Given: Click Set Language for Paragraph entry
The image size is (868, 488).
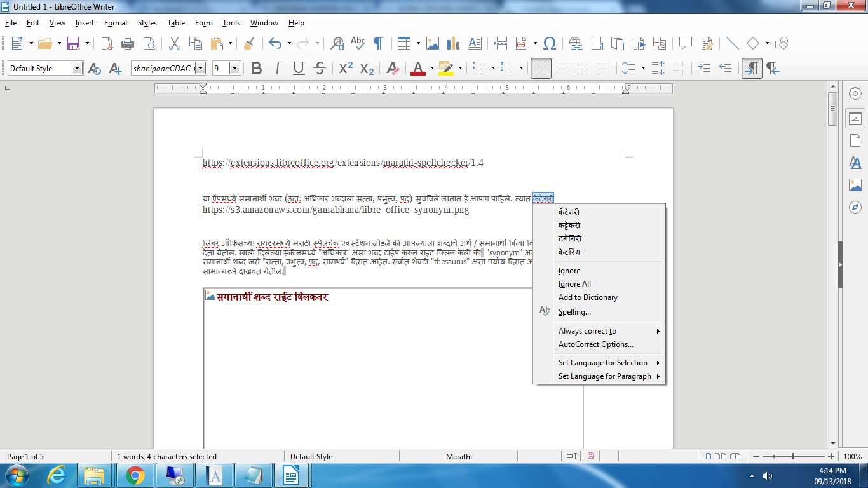Looking at the screenshot, I should point(600,376).
